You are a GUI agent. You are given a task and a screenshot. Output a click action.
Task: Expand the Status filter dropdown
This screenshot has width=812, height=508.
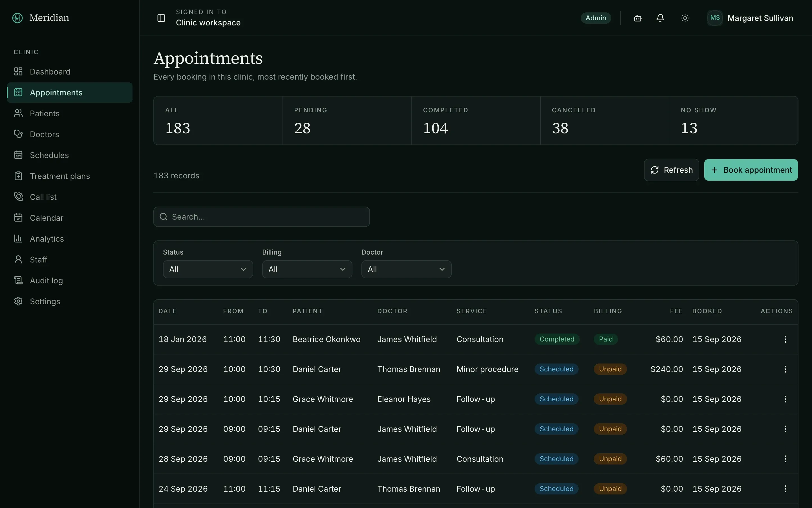(x=208, y=269)
